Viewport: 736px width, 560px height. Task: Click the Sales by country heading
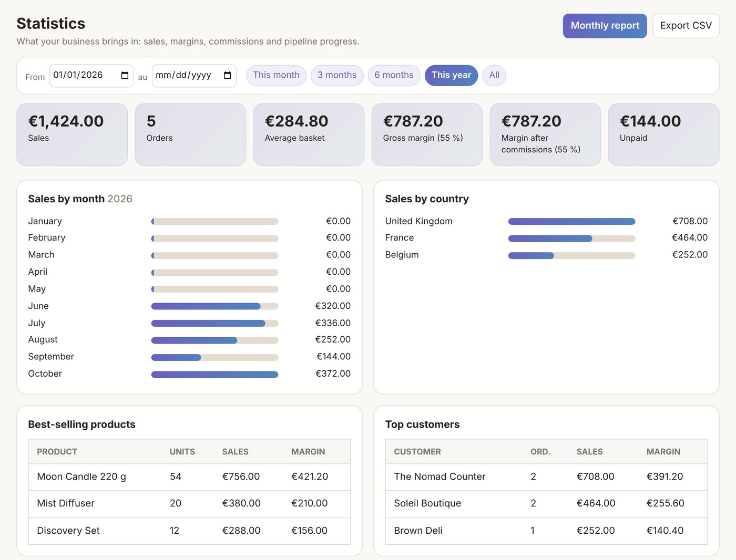[427, 199]
